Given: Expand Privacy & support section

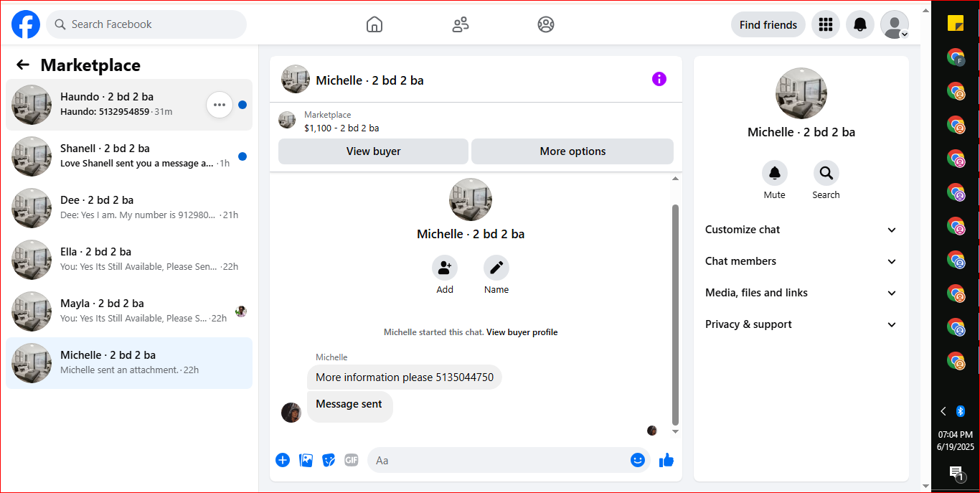Looking at the screenshot, I should [801, 324].
